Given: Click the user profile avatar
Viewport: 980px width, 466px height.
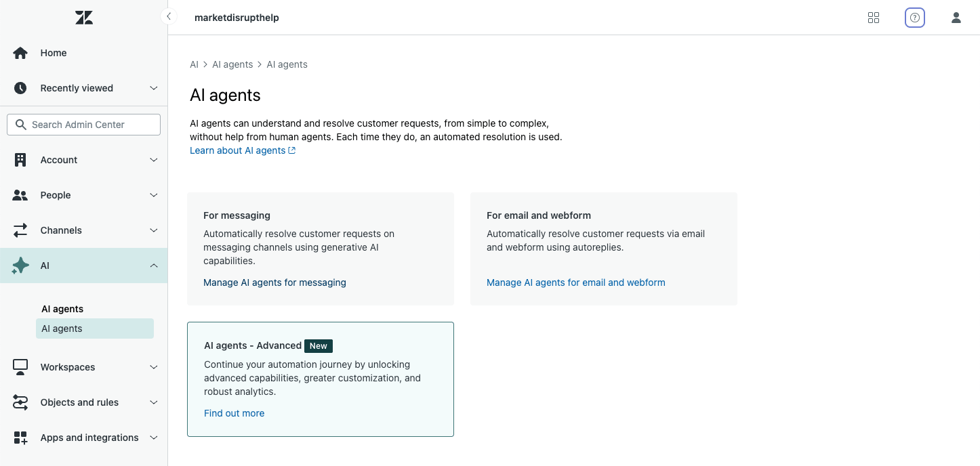Looking at the screenshot, I should [956, 17].
